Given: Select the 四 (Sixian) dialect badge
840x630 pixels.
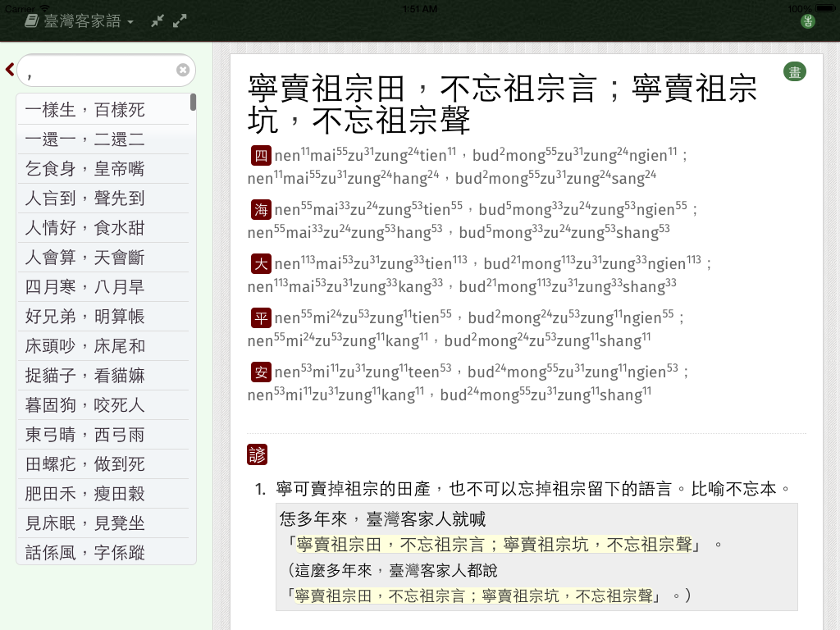Looking at the screenshot, I should (260, 154).
